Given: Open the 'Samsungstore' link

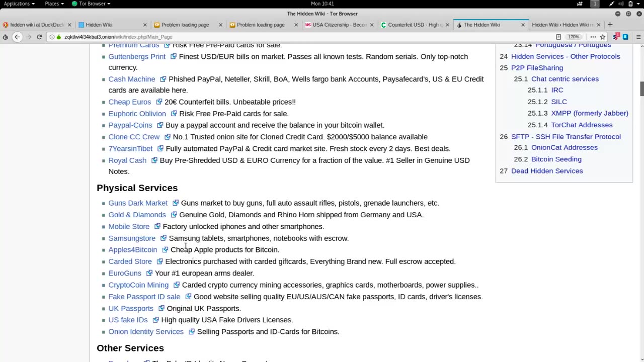Looking at the screenshot, I should coord(132,238).
